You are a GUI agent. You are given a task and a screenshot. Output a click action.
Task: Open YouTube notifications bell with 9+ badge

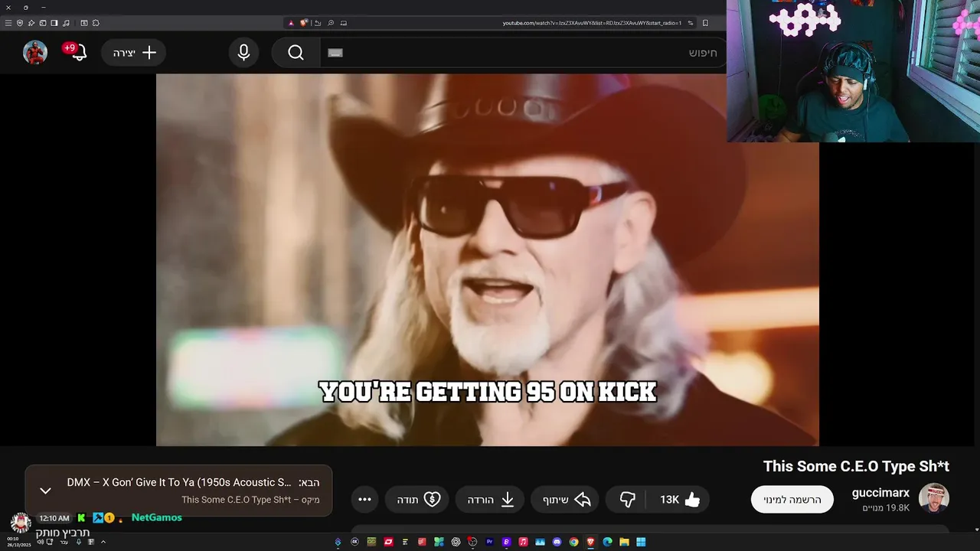[77, 52]
